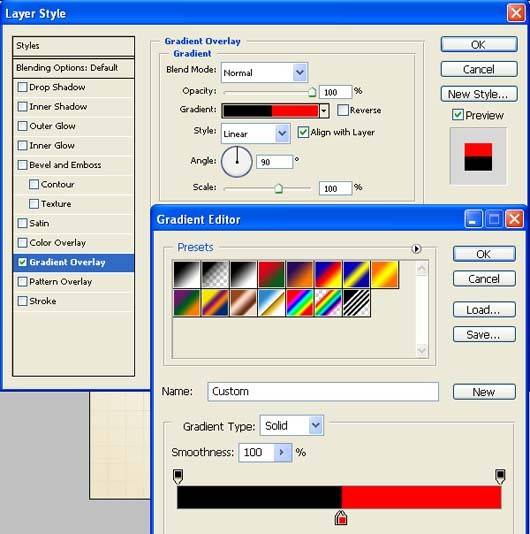Click the right opacity stop above gradient bar
The width and height of the screenshot is (530, 534).
coord(500,476)
